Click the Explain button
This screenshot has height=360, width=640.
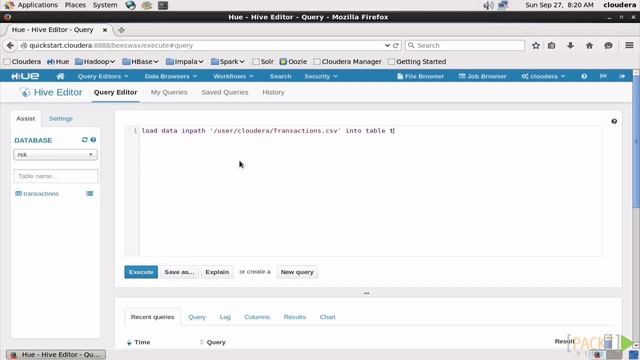[217, 272]
